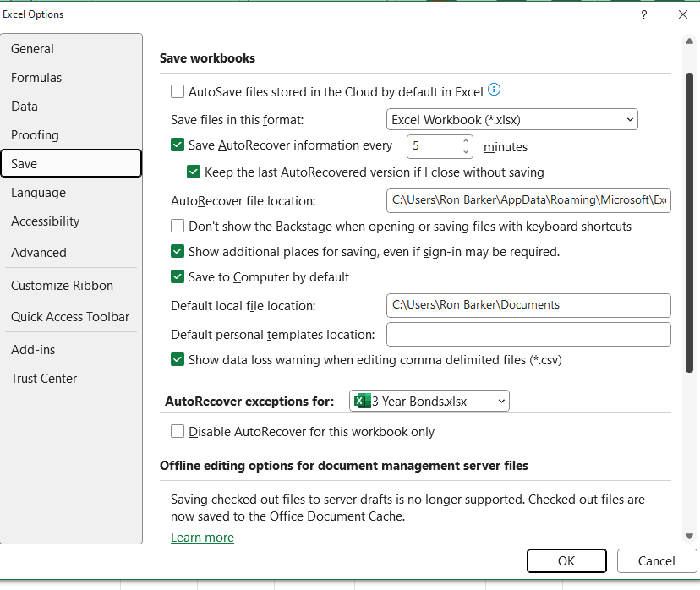Open the Learn more link
The height and width of the screenshot is (590, 700).
point(202,538)
